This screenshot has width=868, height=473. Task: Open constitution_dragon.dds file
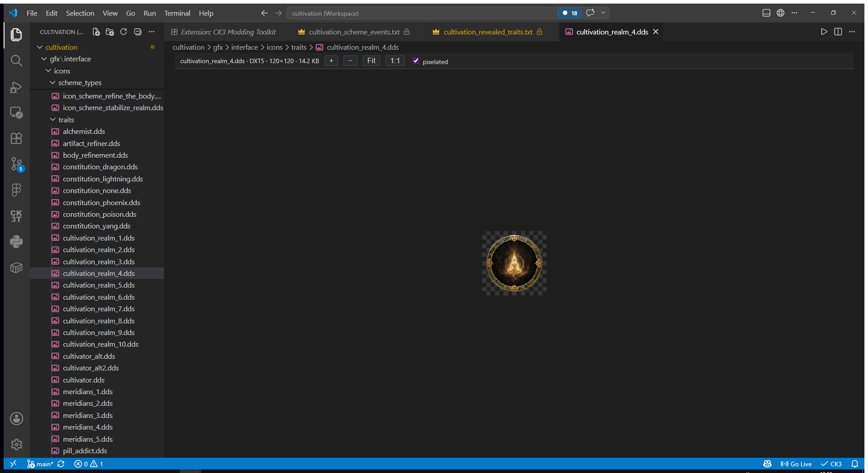click(100, 167)
